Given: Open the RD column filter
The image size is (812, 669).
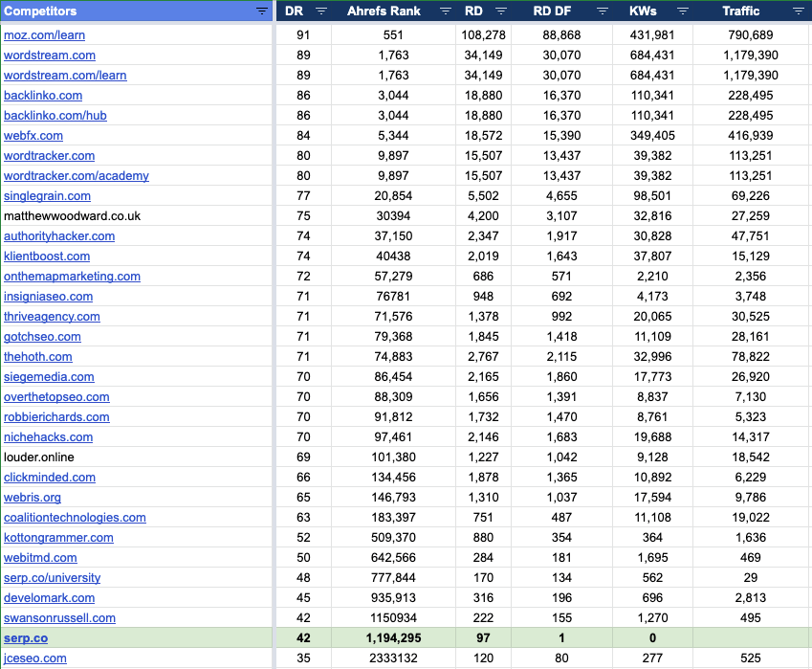Looking at the screenshot, I should (x=501, y=11).
